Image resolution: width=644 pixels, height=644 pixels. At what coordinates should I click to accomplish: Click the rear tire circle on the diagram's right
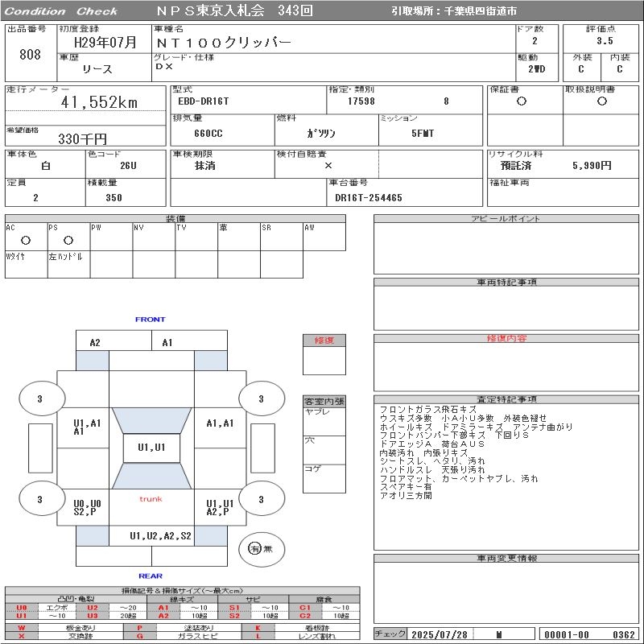click(x=260, y=499)
